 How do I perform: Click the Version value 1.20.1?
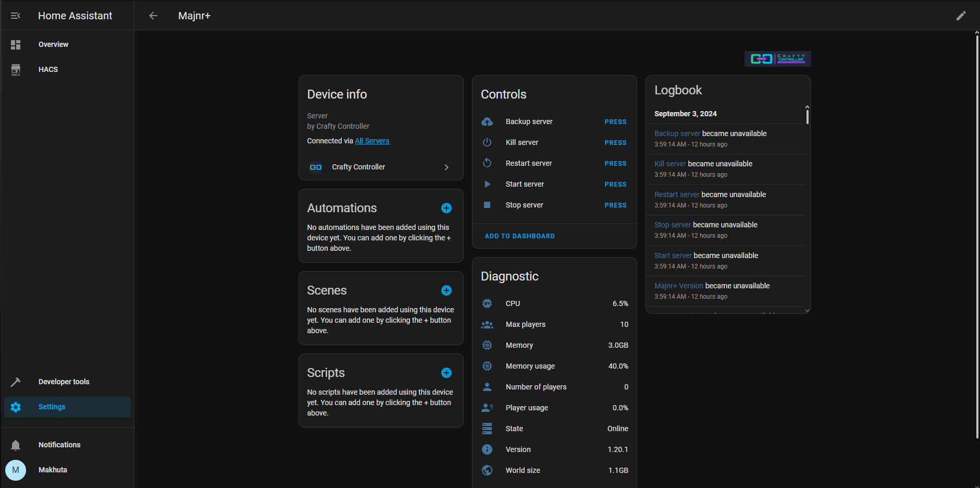click(x=618, y=449)
